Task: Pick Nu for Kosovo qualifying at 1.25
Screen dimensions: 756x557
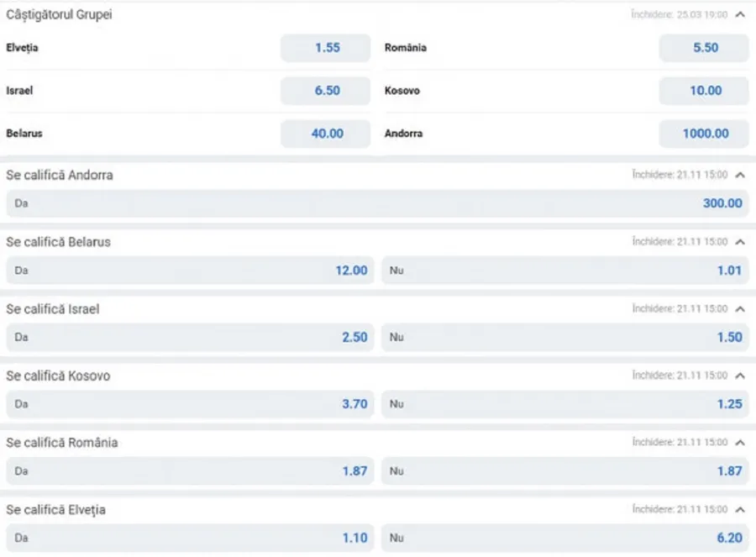Action: (x=564, y=404)
